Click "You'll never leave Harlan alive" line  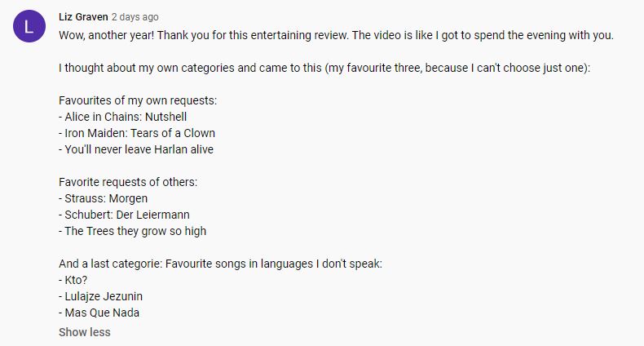pos(136,149)
